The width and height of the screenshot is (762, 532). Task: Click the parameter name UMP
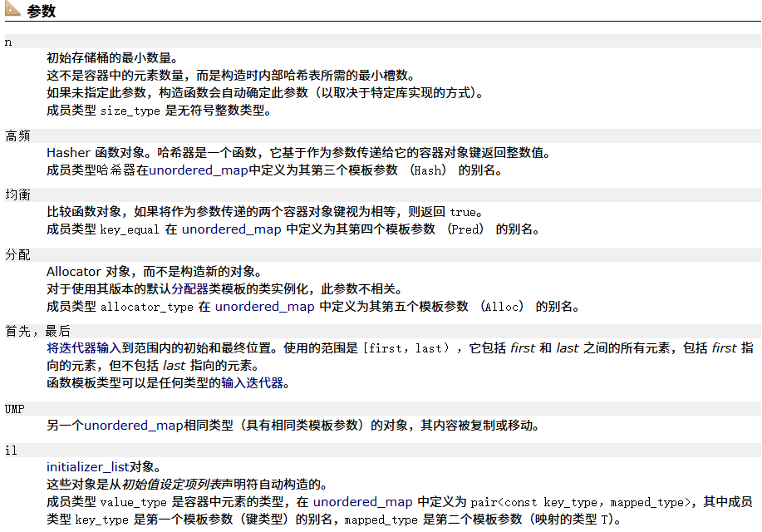click(15, 409)
